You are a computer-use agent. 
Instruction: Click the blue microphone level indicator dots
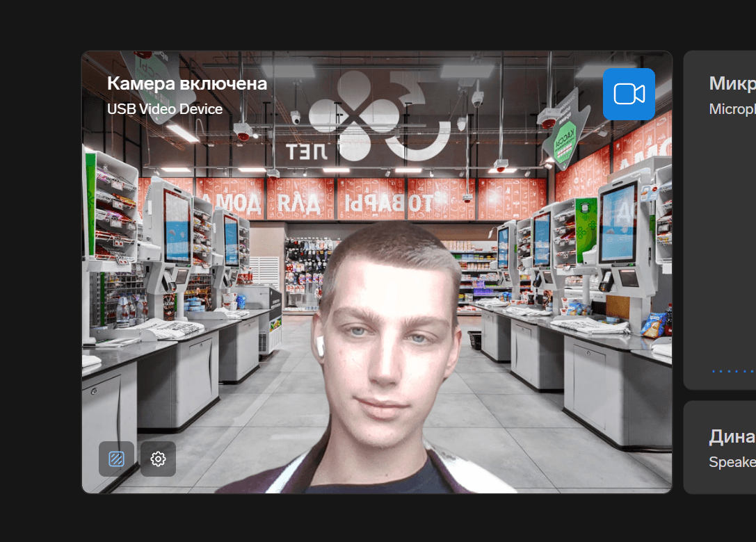click(733, 372)
